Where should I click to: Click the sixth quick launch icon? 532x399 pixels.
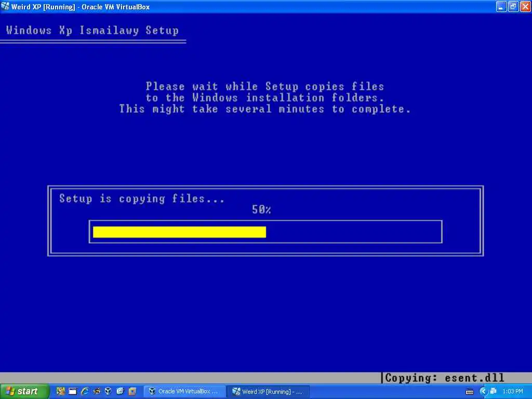(120, 391)
